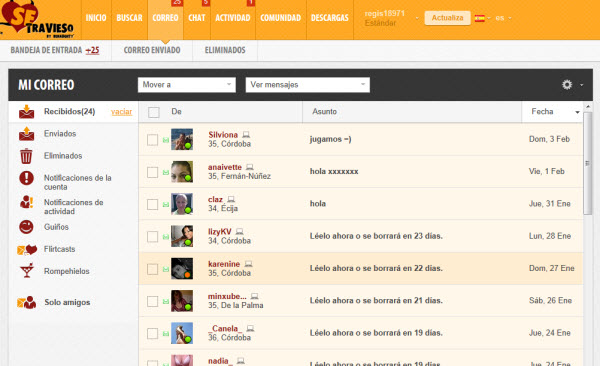Open anaivette's profile photo thumbnail

tap(182, 172)
